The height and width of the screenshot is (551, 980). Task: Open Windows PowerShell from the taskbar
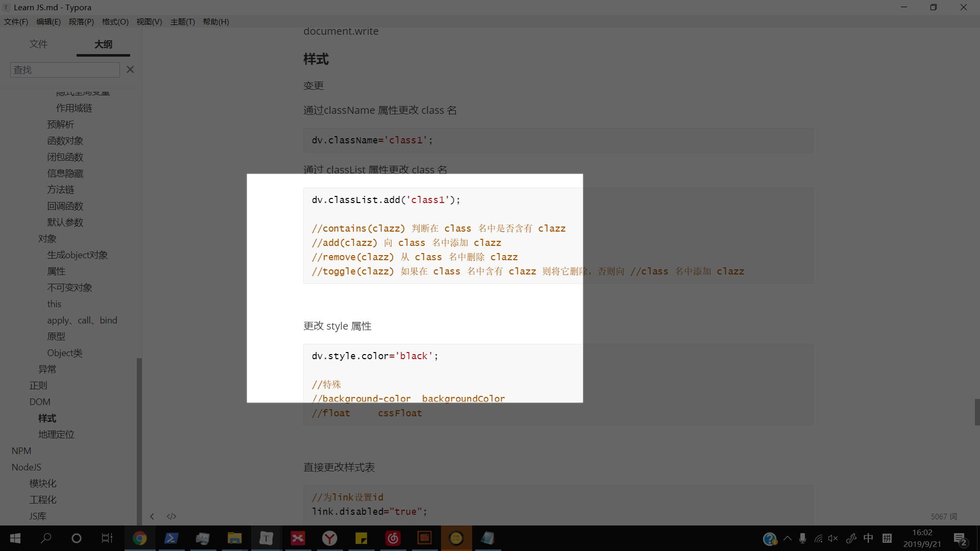[171, 538]
